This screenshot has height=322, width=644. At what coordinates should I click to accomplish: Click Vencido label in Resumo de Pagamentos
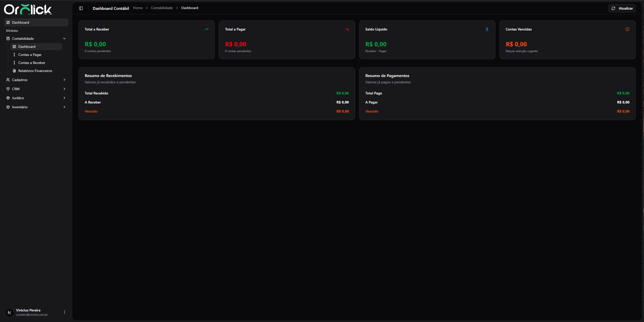[x=372, y=111]
